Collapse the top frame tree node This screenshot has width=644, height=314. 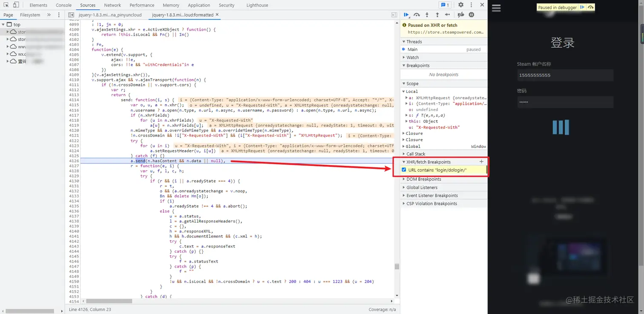pyautogui.click(x=3, y=25)
